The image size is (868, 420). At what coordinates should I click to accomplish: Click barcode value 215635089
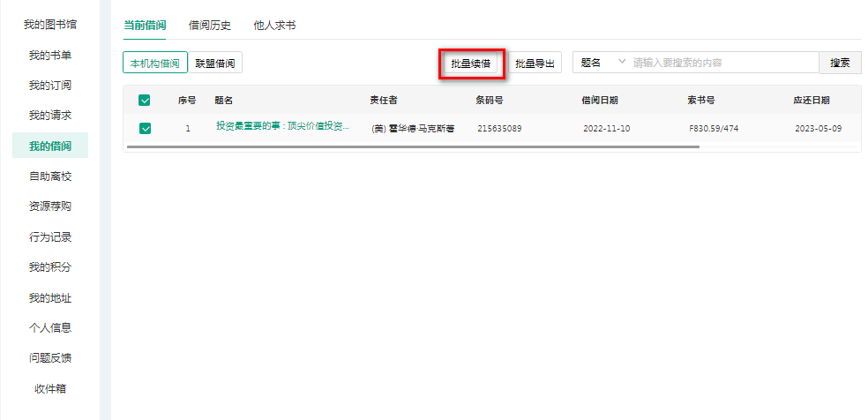coord(499,129)
